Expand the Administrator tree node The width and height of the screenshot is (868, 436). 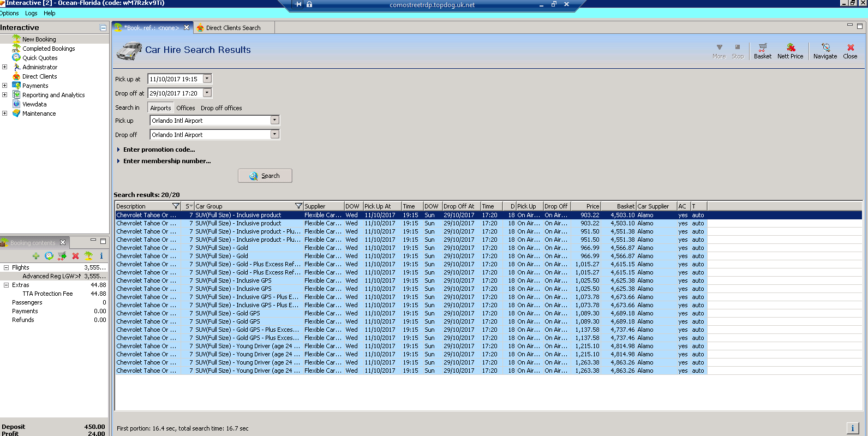4,67
